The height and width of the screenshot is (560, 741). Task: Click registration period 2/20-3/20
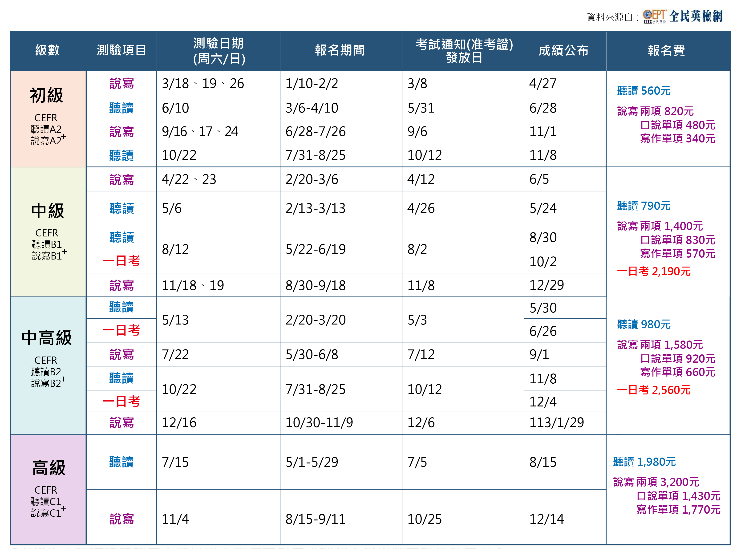point(315,320)
